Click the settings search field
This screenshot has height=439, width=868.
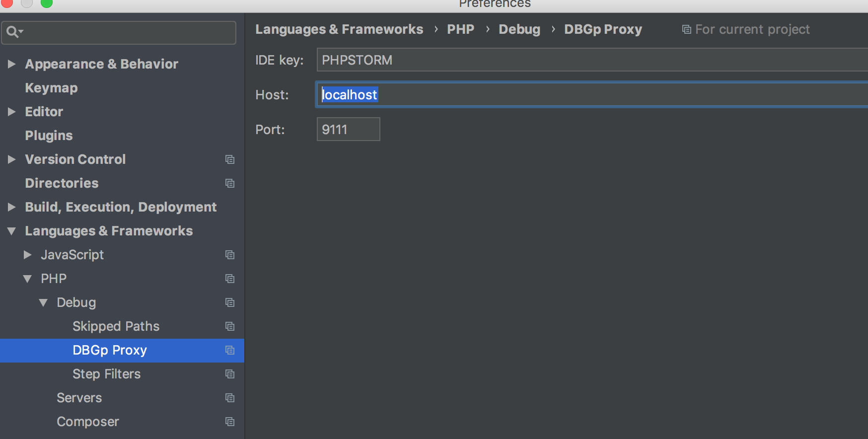pyautogui.click(x=119, y=32)
